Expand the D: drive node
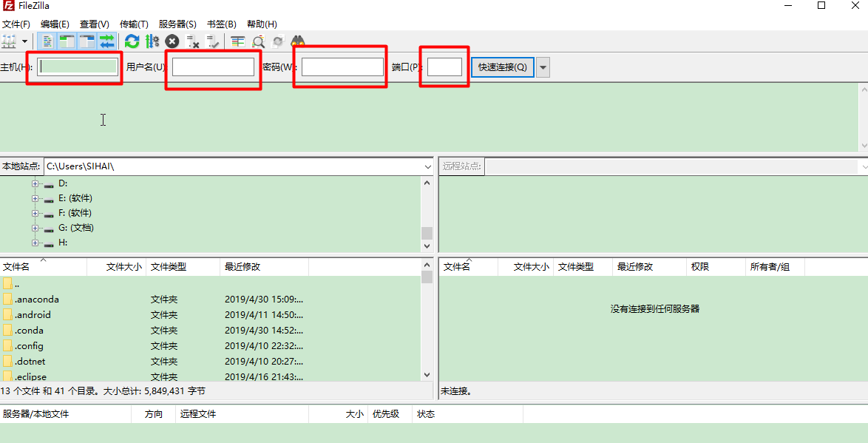Screen dimensions: 868x443 pos(35,183)
